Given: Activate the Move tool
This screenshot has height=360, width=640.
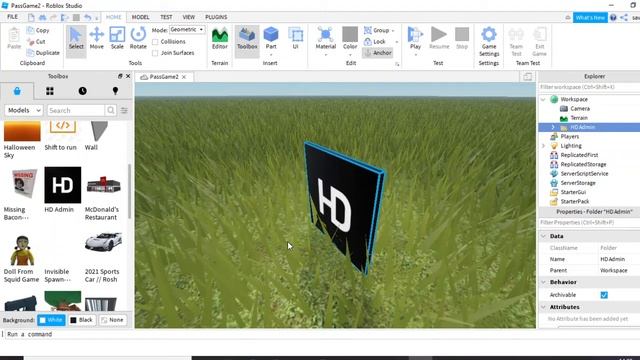Looking at the screenshot, I should 97,38.
